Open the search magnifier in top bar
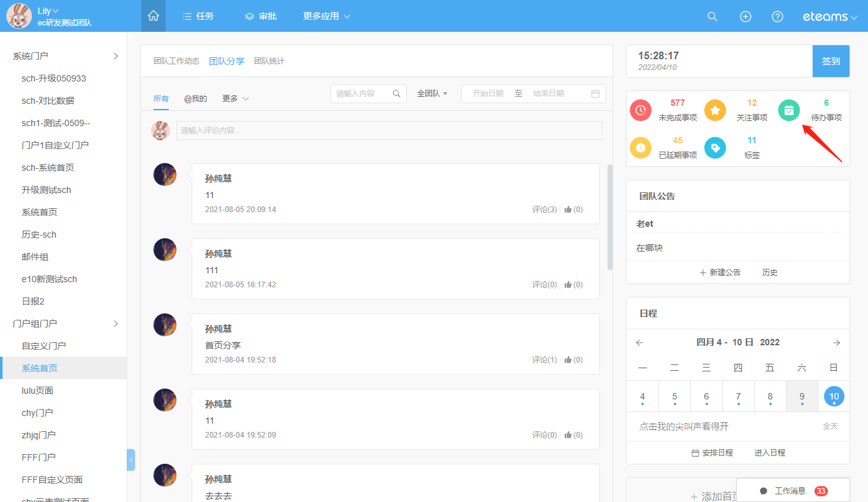Screen dimensions: 868x502 (x=713, y=17)
